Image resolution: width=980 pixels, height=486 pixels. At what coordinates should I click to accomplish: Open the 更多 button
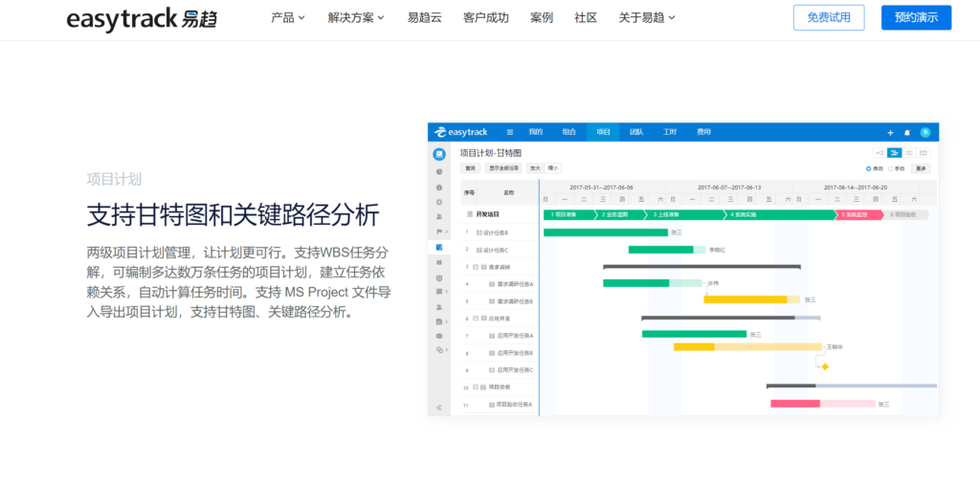[x=922, y=168]
